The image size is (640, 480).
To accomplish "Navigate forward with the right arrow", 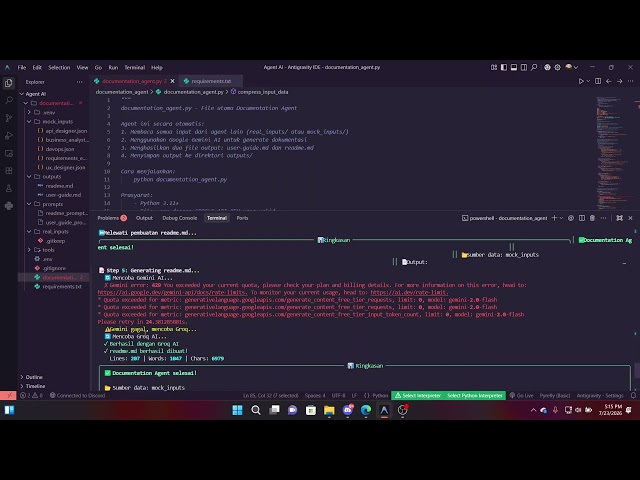I will click(620, 81).
